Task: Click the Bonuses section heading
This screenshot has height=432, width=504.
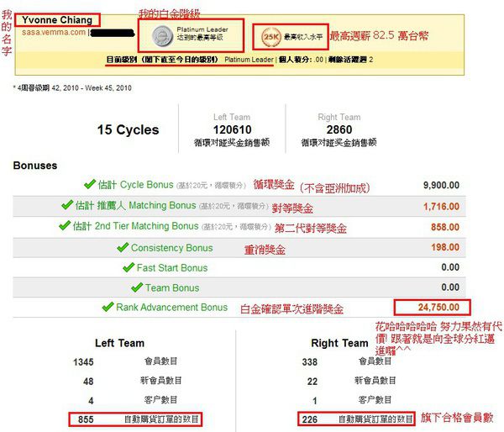Action: tap(35, 166)
